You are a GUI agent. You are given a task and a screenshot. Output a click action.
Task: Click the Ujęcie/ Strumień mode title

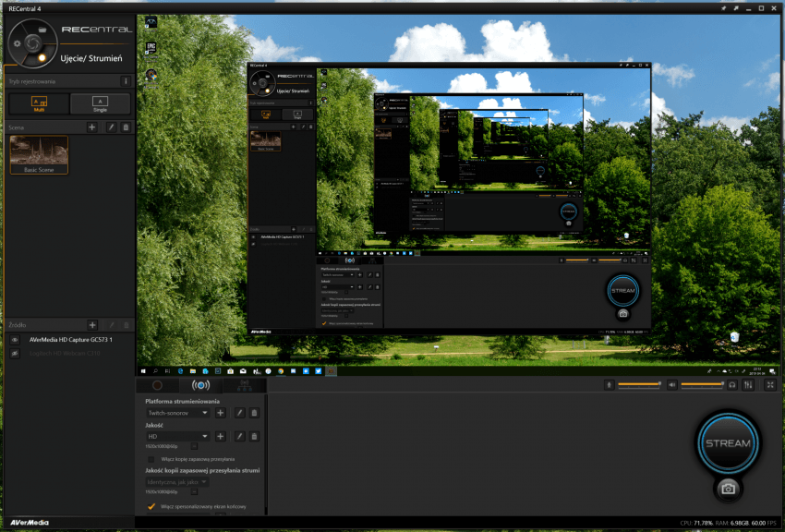tap(91, 58)
